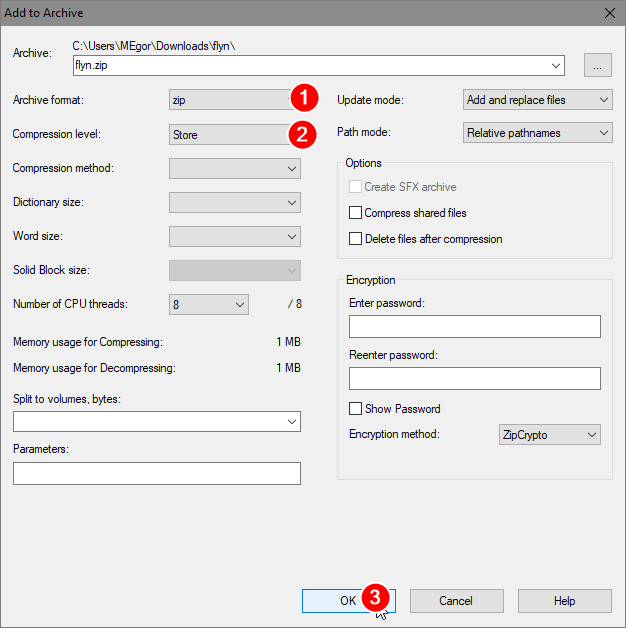Screen dimensions: 626x628
Task: Toggle Delete files after compression
Action: click(355, 239)
